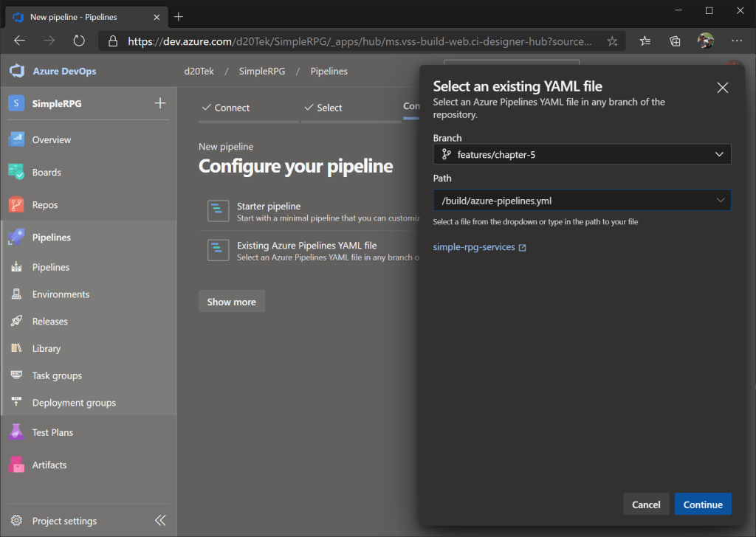The width and height of the screenshot is (756, 537).
Task: Collapse sidebar with double-chevron icon
Action: pos(160,521)
